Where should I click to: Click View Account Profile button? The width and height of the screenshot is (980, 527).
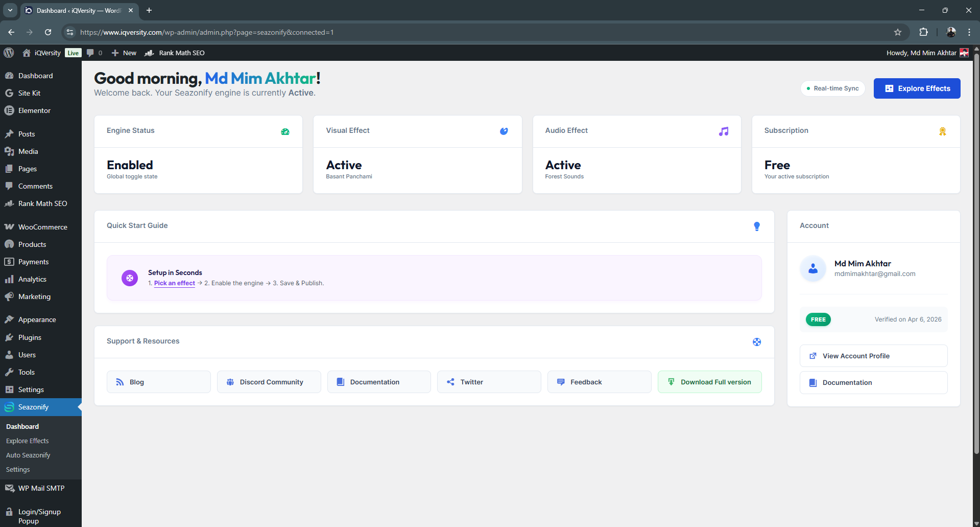tap(874, 356)
